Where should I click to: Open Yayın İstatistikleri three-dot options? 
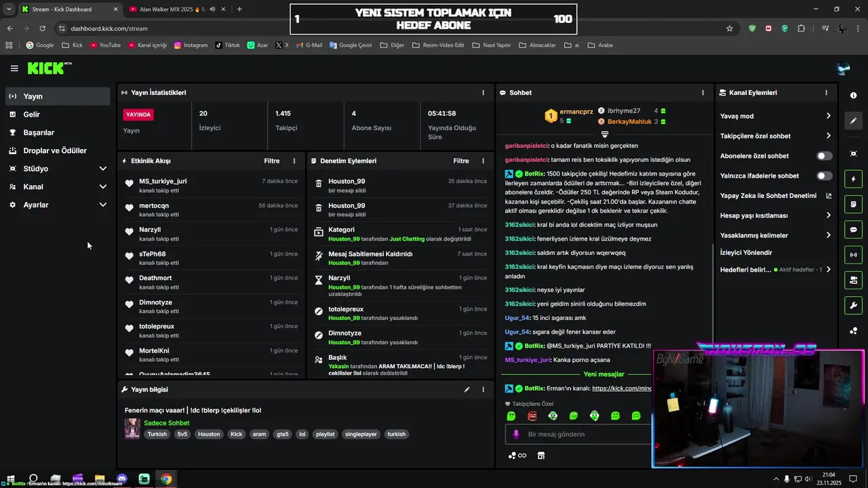[x=484, y=93]
